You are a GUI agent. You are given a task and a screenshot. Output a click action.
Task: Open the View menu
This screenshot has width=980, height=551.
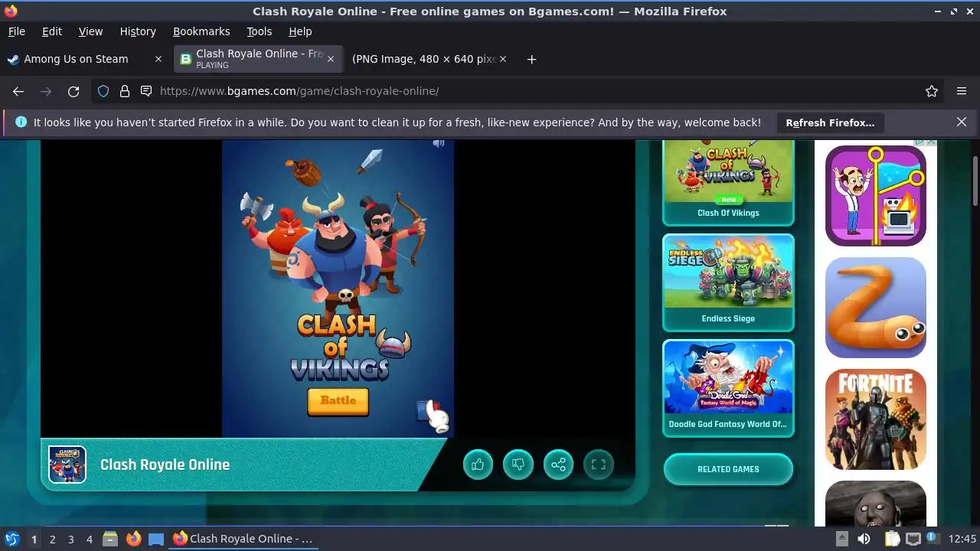[x=90, y=31]
